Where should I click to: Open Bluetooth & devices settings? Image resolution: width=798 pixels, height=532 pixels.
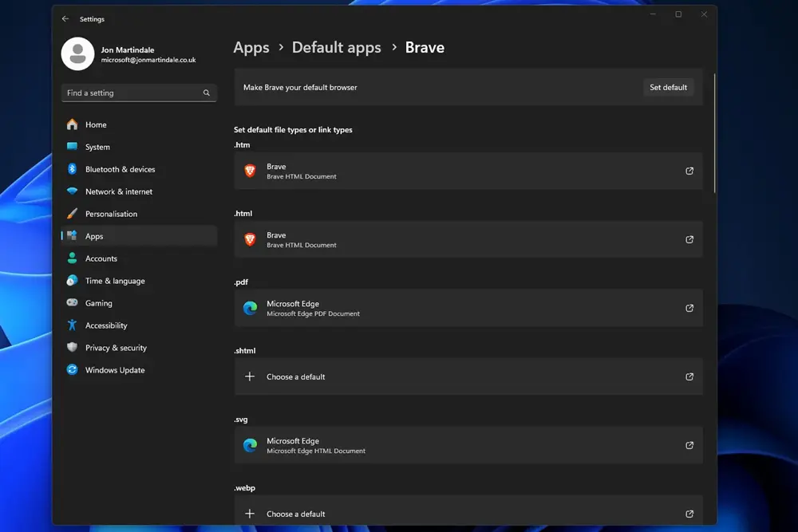point(139,169)
